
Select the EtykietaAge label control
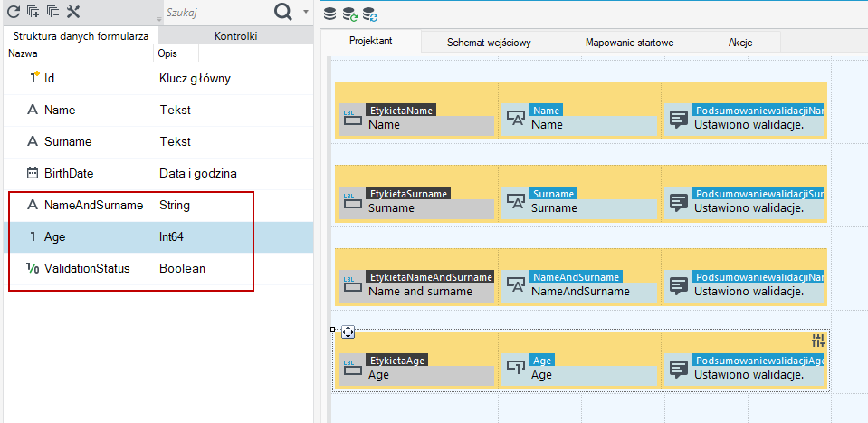[x=416, y=370]
